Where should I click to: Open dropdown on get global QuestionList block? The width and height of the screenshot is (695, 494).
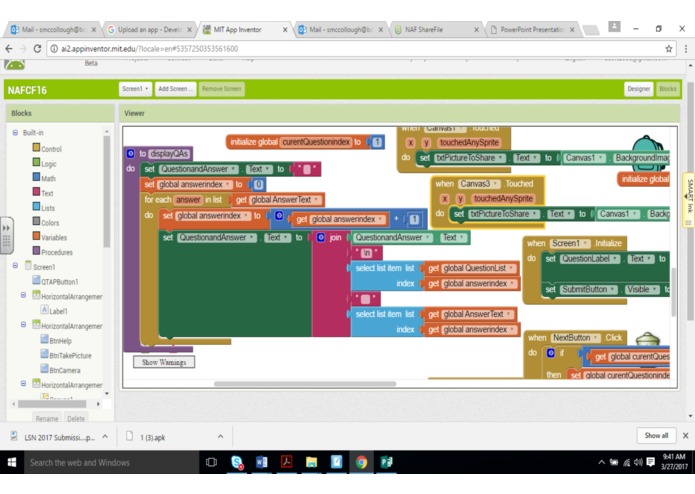pos(511,268)
